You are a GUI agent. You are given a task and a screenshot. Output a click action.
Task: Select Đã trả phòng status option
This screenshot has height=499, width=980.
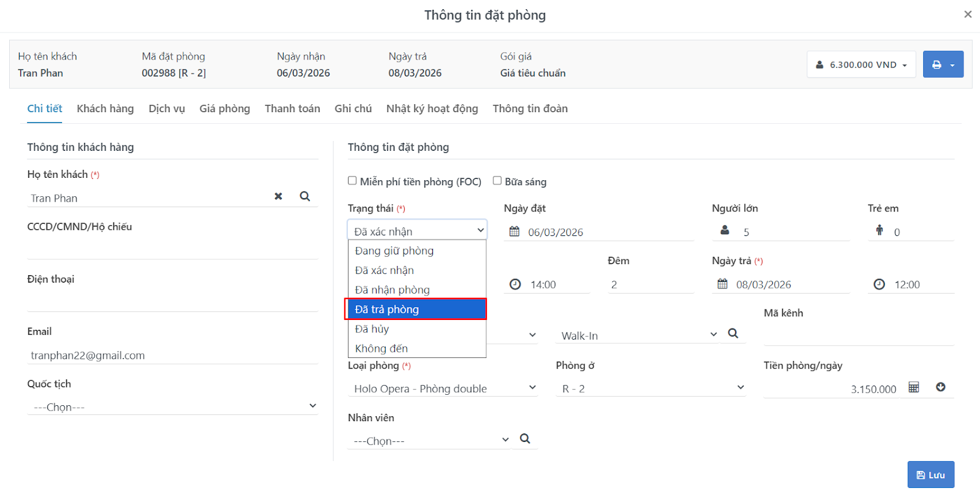(417, 310)
